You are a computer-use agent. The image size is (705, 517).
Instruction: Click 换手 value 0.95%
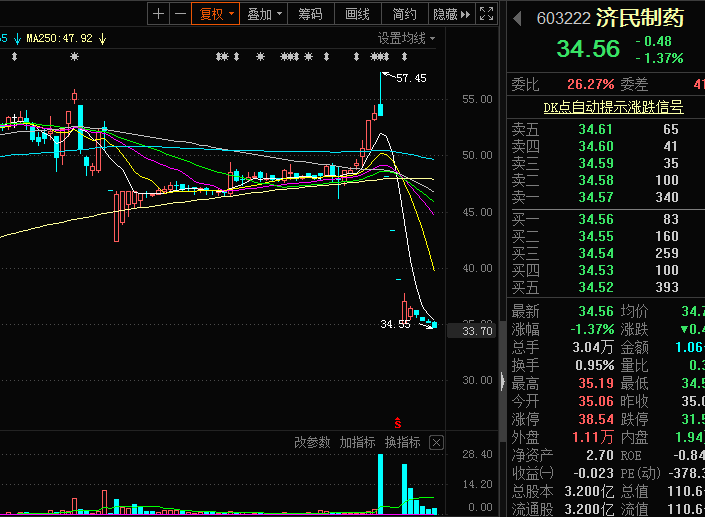coord(594,365)
